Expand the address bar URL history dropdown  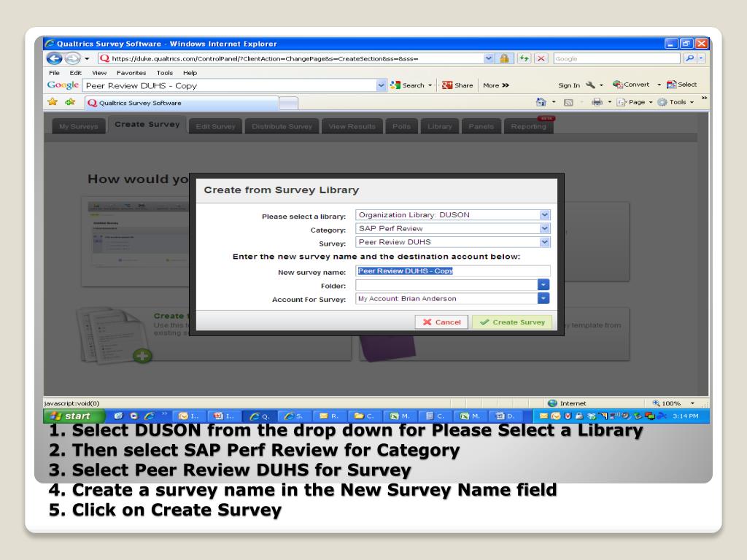[x=489, y=58]
